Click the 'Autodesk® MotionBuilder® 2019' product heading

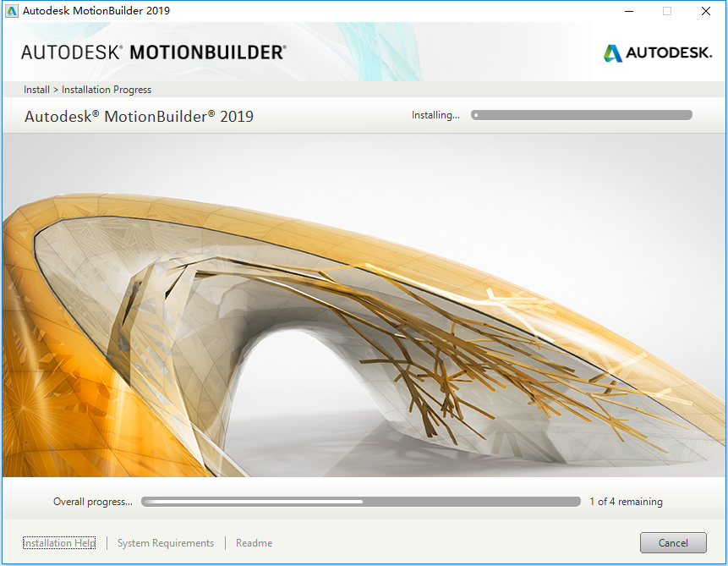pos(139,116)
